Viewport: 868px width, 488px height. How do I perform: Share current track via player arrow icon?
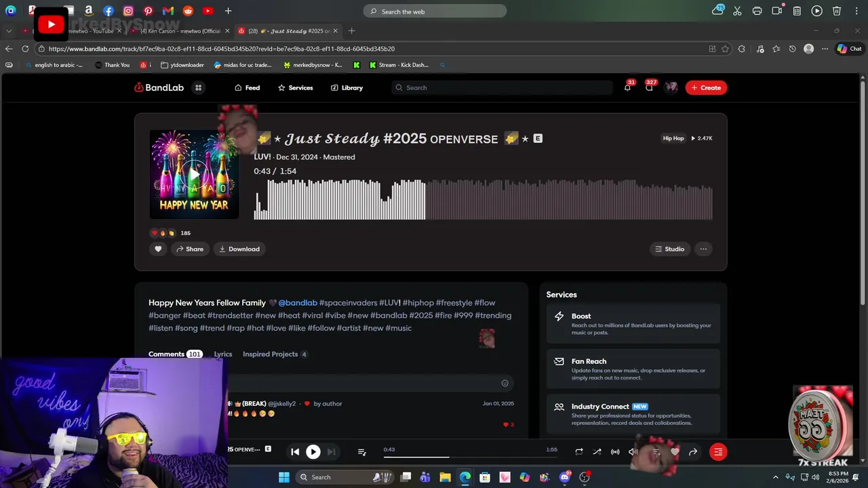coord(693,452)
